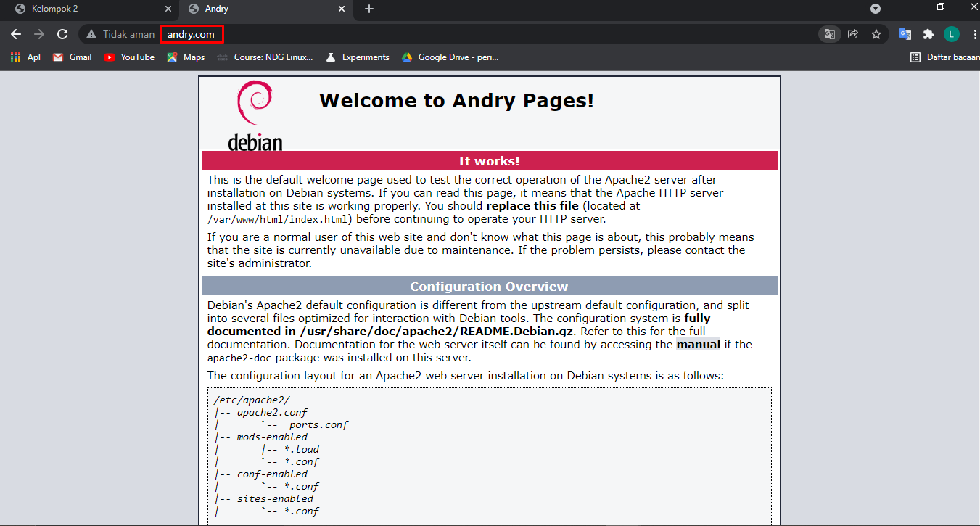Follow the 'manual' link in Configuration Overview

pyautogui.click(x=698, y=345)
